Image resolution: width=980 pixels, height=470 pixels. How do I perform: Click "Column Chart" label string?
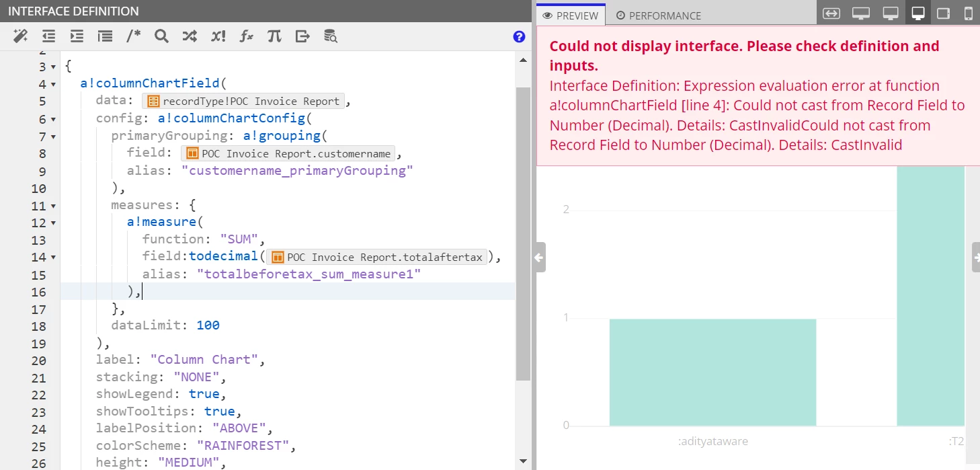pos(204,360)
